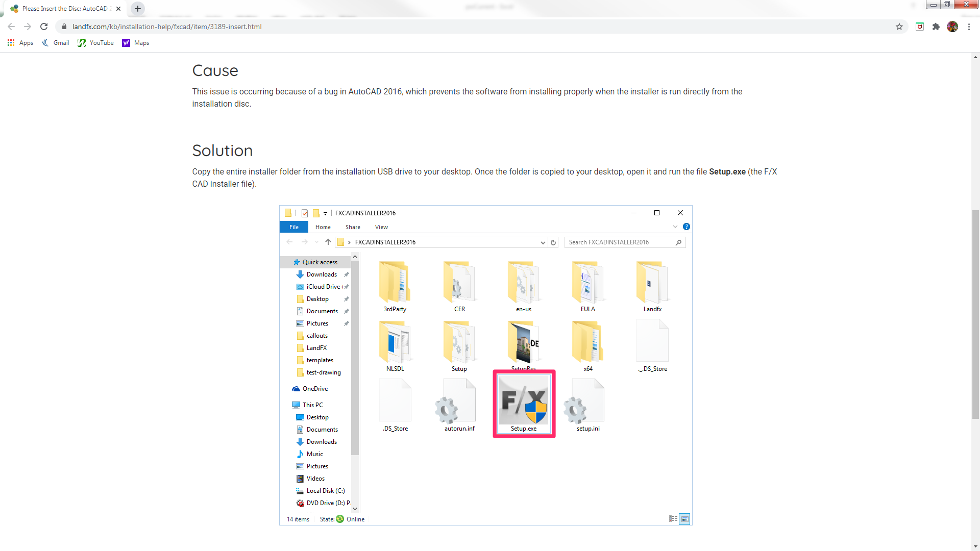Click the Explorer up-folder arrow
This screenshot has width=980, height=551.
pos(328,242)
